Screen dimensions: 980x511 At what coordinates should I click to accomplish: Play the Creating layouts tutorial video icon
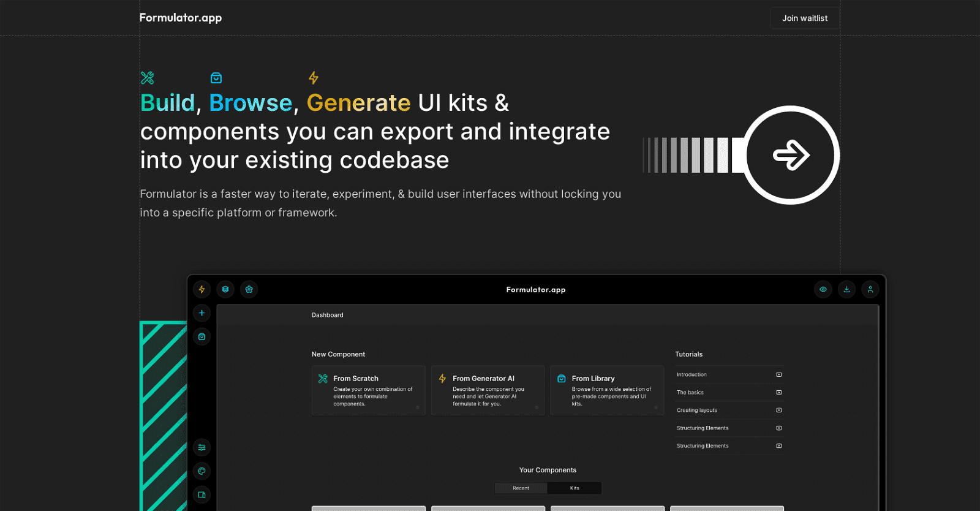click(778, 411)
